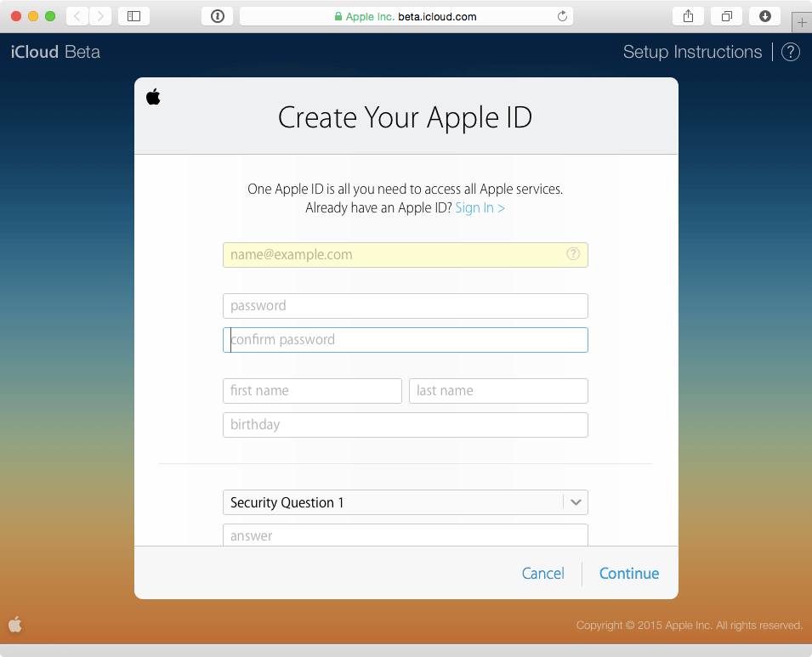812x657 pixels.
Task: Open the 1Password extension icon
Action: [218, 16]
